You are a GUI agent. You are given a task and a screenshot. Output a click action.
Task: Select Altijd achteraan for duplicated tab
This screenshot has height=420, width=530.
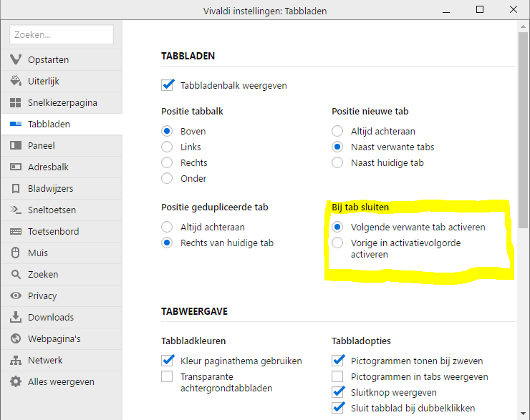click(167, 227)
